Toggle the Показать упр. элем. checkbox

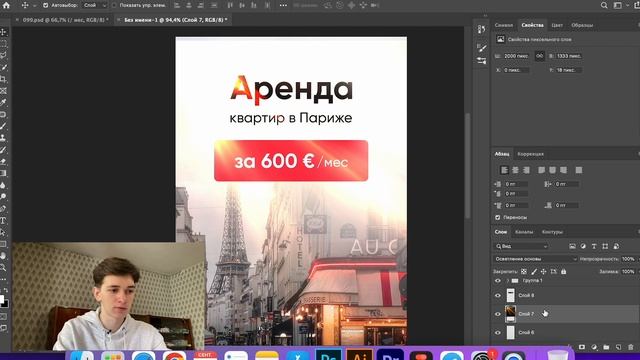click(114, 5)
